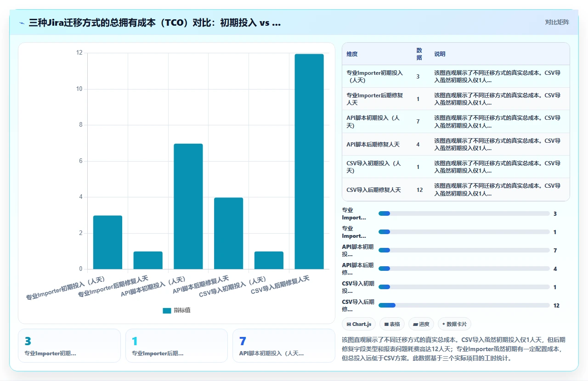Click the 专业Importer后期修复人天 bar in chart
588x381 pixels.
point(148,260)
